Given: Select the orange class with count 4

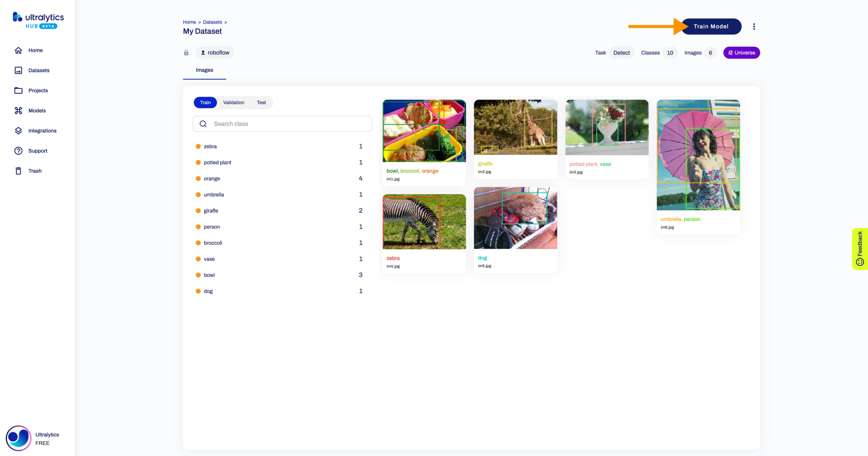Looking at the screenshot, I should coord(212,178).
